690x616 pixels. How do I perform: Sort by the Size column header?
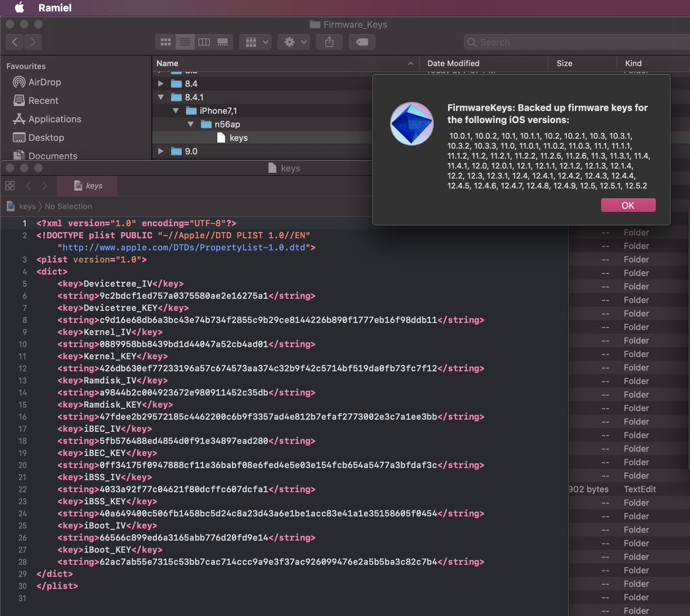(x=582, y=63)
